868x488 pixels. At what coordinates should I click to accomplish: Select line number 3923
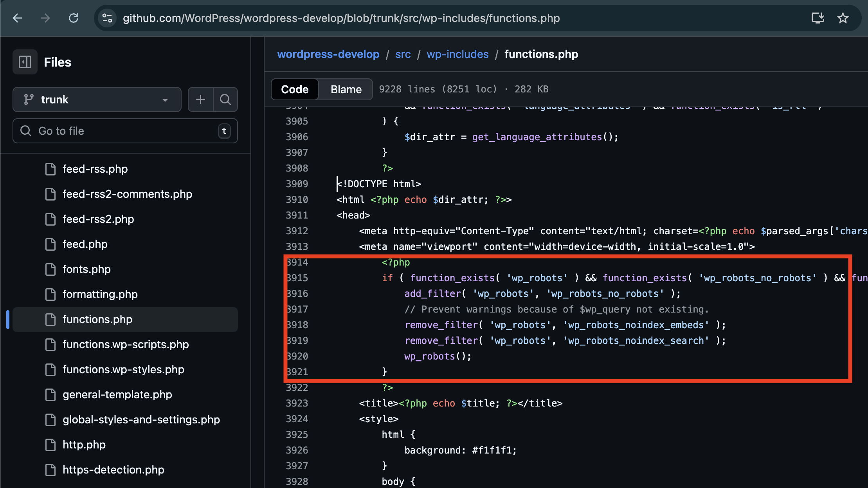(297, 403)
